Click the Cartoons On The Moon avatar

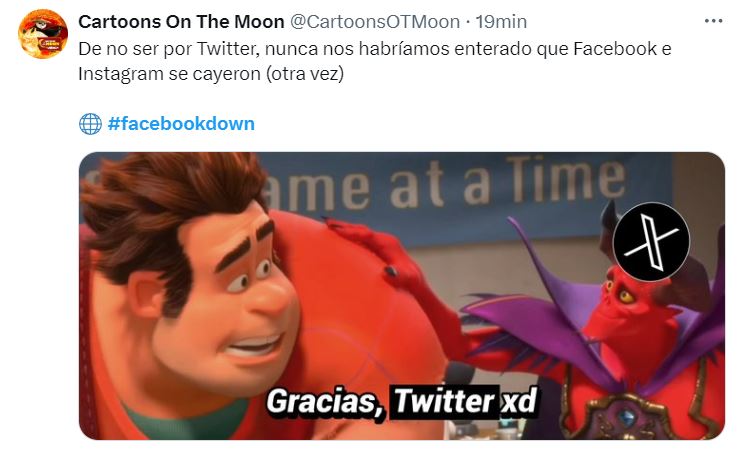click(x=43, y=34)
